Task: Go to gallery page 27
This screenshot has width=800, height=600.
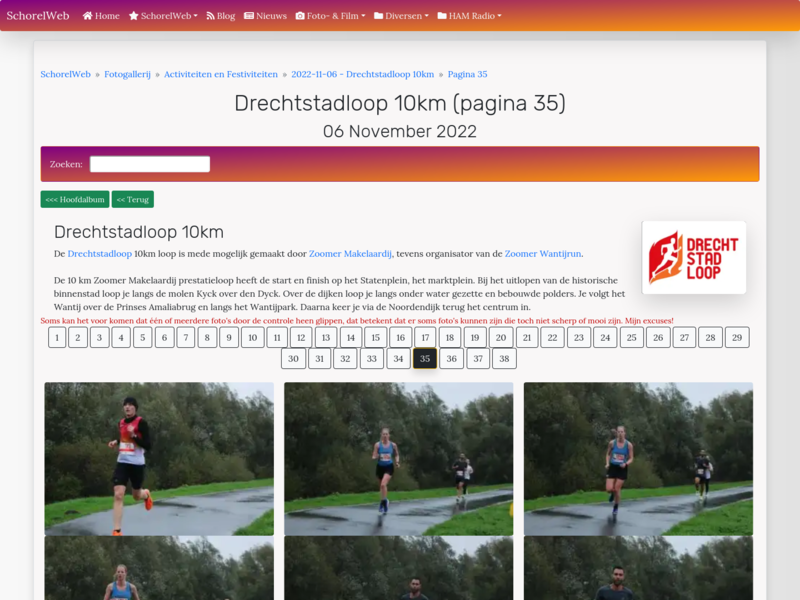Action: pyautogui.click(x=684, y=337)
